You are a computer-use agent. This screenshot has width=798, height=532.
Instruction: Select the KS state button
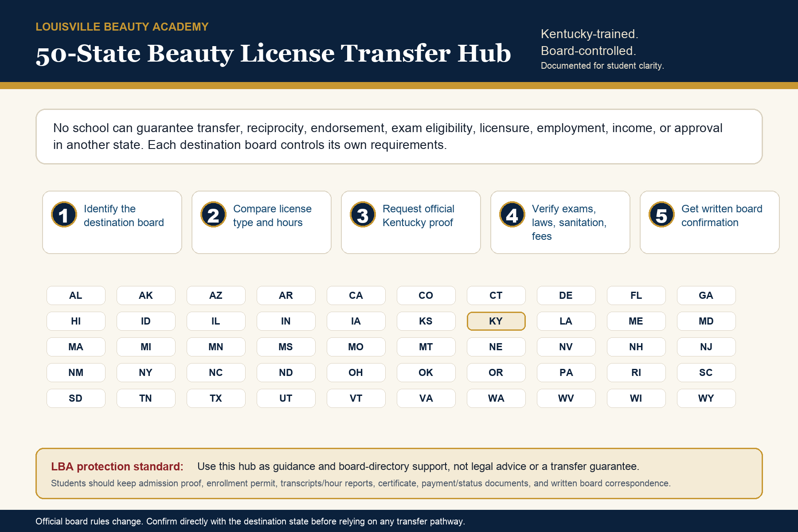click(x=426, y=321)
